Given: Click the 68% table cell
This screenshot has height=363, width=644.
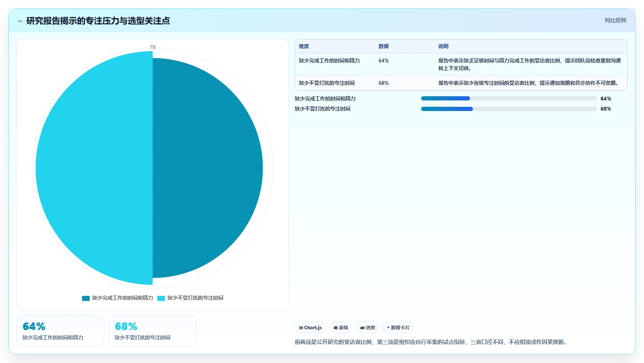Looking at the screenshot, I should (x=383, y=83).
